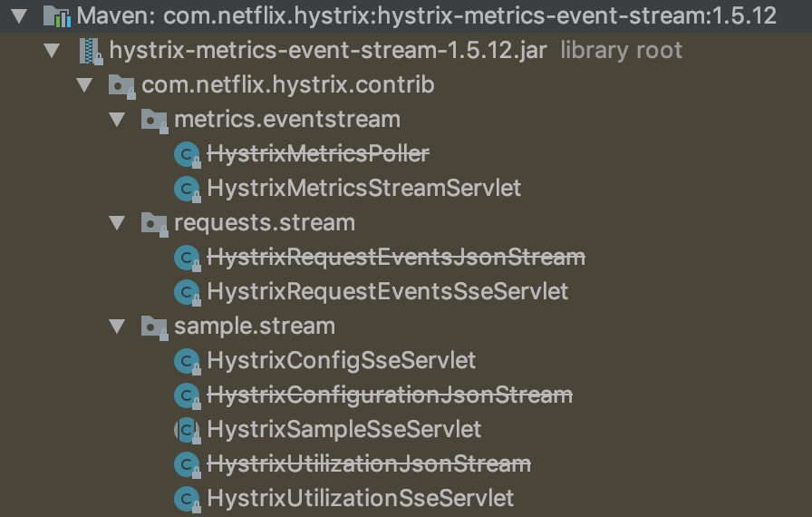Select the metrics.eventstream package label
Screen dimensions: 812x517
pos(287,120)
